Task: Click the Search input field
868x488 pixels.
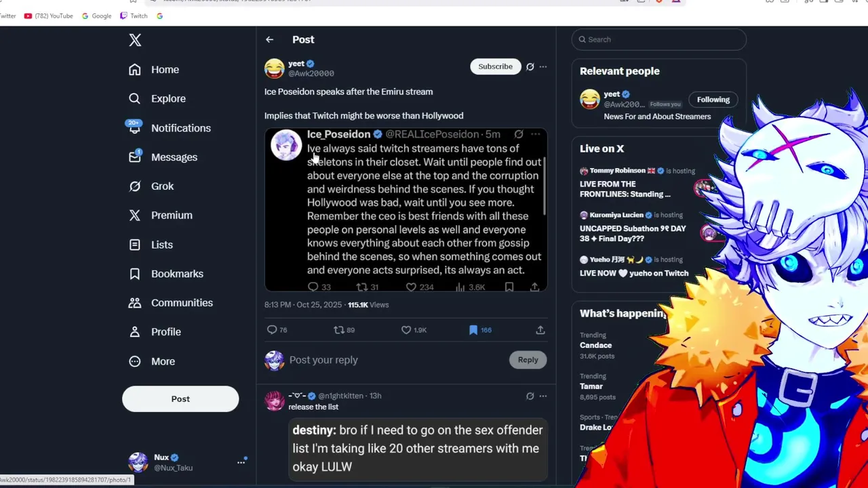Action: (x=659, y=39)
